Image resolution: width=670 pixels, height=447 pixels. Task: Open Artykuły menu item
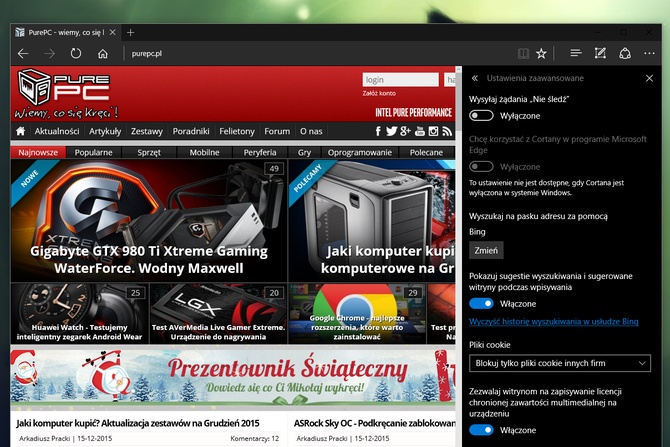click(105, 131)
